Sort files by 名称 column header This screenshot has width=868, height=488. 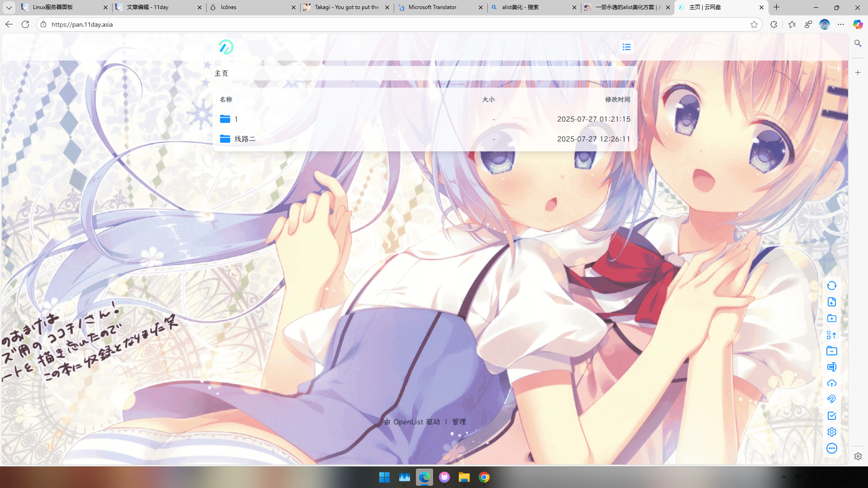226,99
